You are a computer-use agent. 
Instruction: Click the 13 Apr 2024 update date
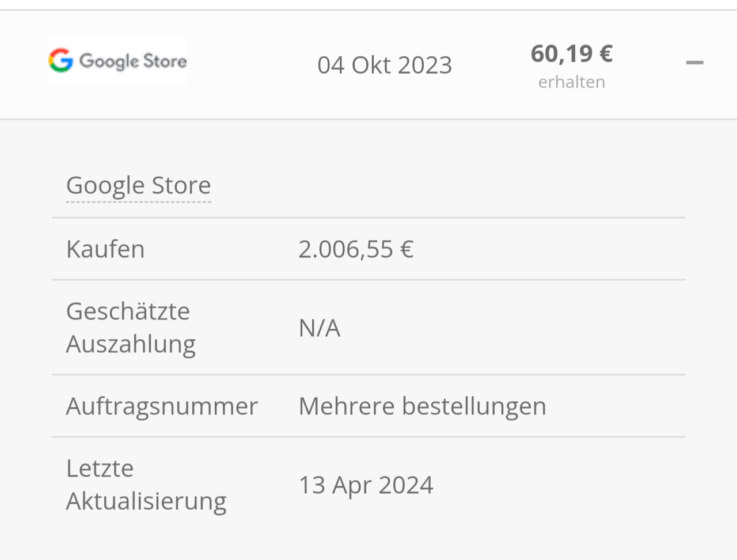coord(366,485)
